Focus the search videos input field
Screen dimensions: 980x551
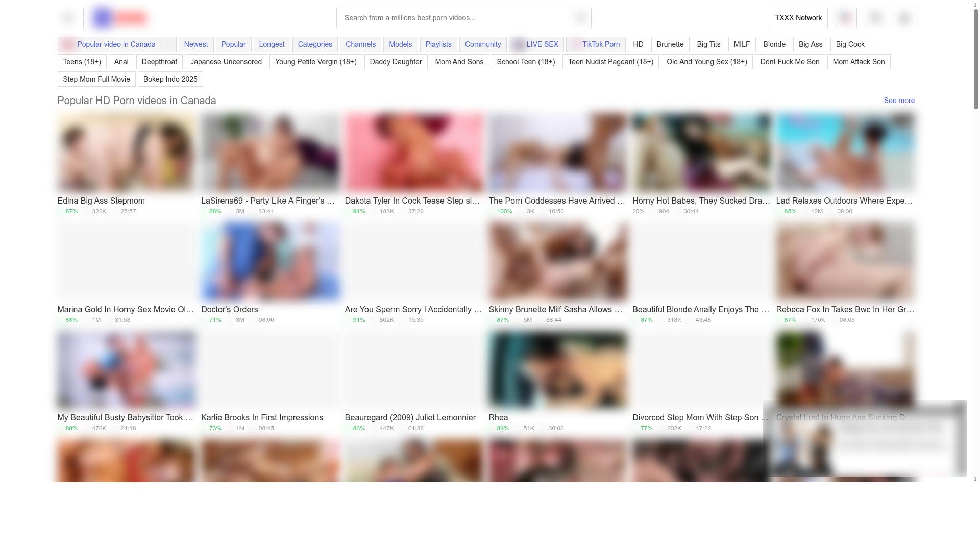454,18
